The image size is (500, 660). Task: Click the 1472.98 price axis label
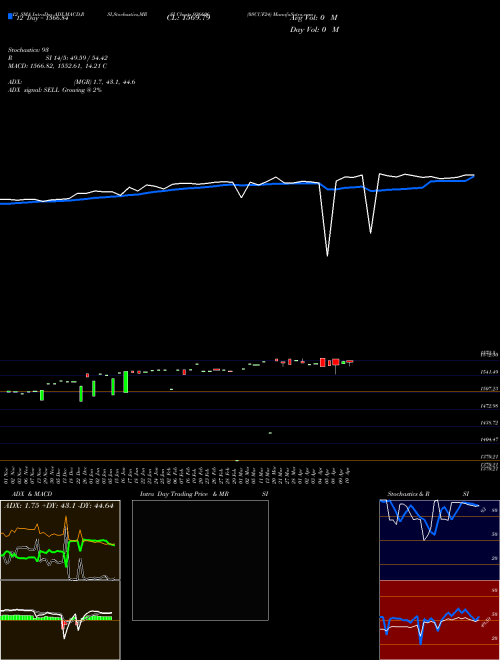(489, 406)
